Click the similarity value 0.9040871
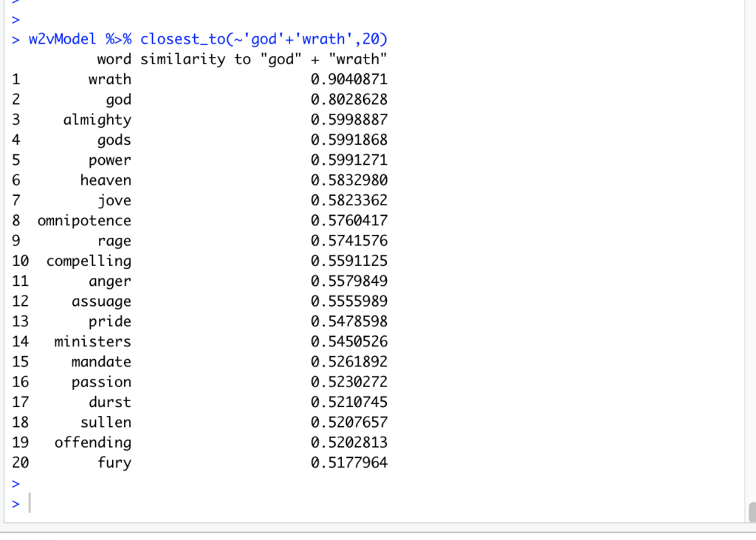This screenshot has width=756, height=540. pyautogui.click(x=348, y=79)
